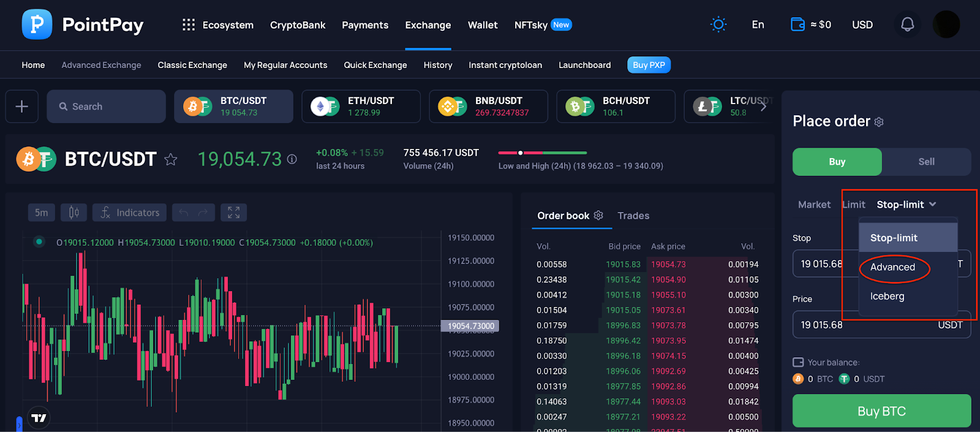Change the candlestick chart type

point(74,213)
